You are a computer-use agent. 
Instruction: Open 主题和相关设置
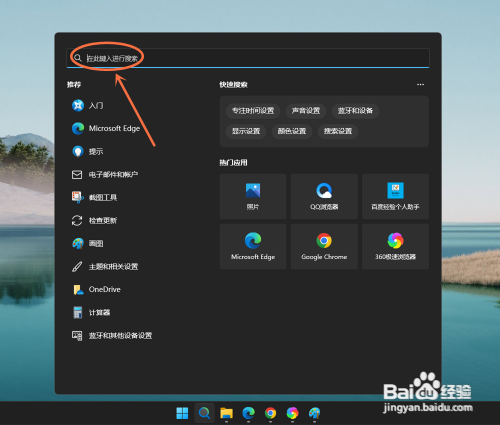coord(105,266)
